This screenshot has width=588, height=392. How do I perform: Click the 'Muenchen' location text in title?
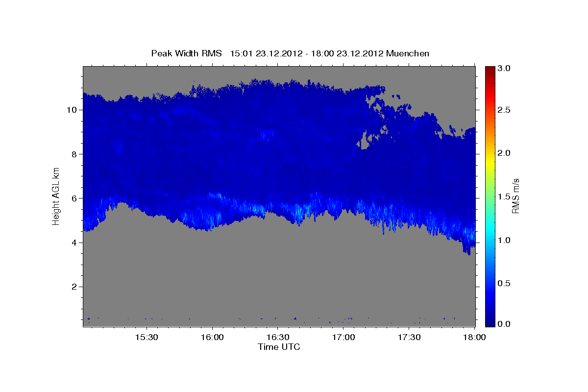click(408, 53)
